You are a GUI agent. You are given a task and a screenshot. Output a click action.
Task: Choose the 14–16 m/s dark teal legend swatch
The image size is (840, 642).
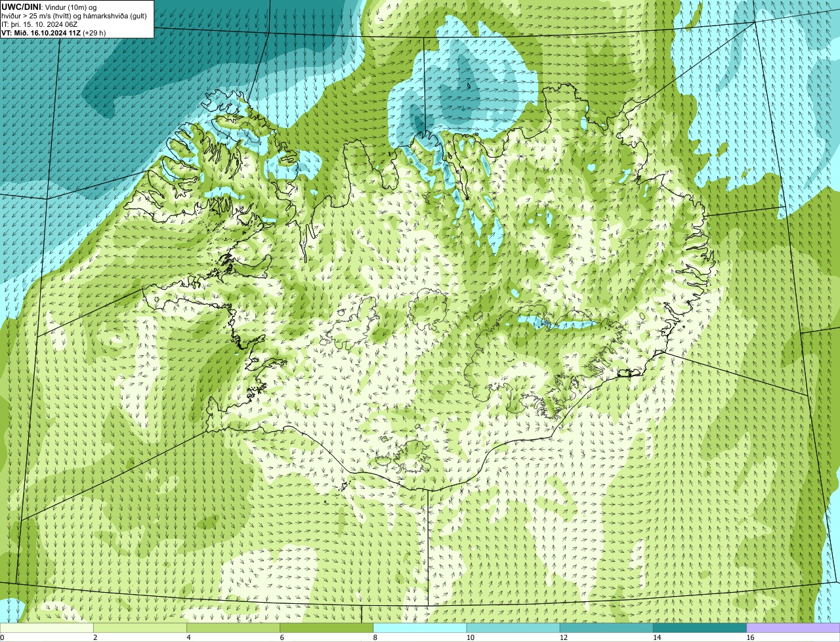(x=700, y=628)
